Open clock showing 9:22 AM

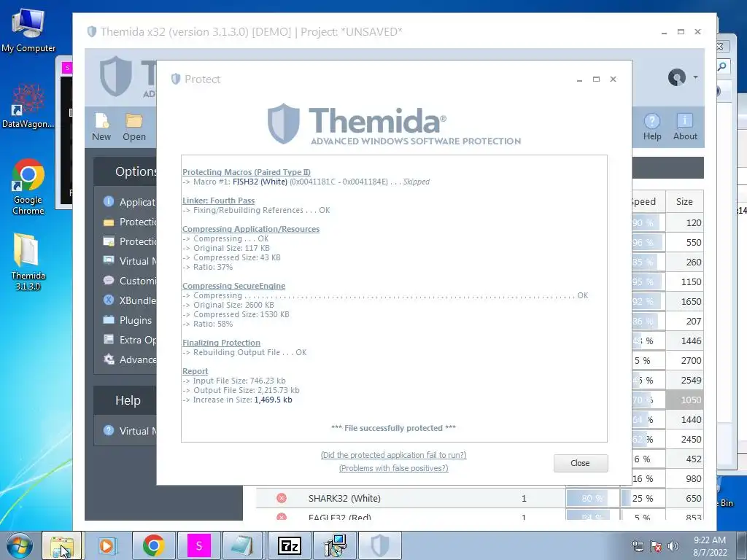pyautogui.click(x=710, y=546)
